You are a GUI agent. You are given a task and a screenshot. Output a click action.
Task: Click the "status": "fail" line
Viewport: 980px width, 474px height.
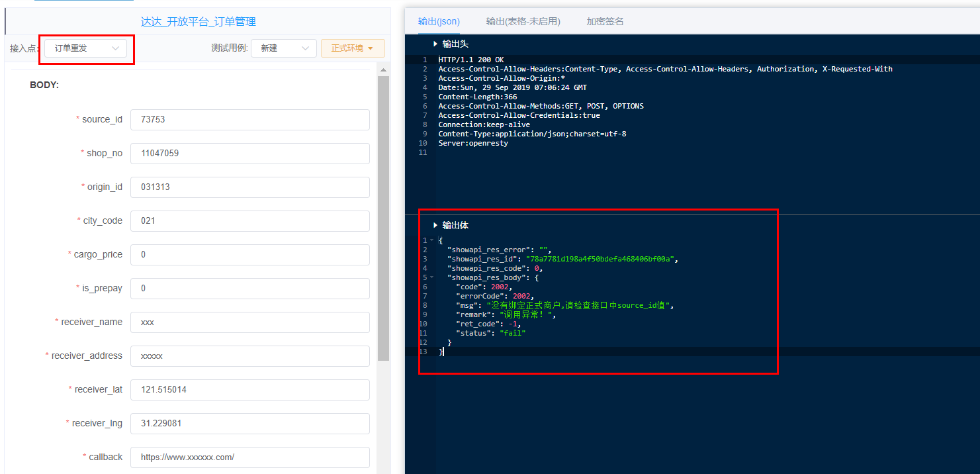[x=490, y=333]
